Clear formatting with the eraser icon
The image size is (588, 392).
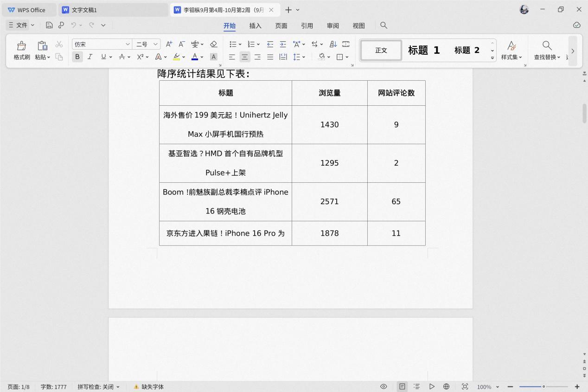click(x=214, y=44)
